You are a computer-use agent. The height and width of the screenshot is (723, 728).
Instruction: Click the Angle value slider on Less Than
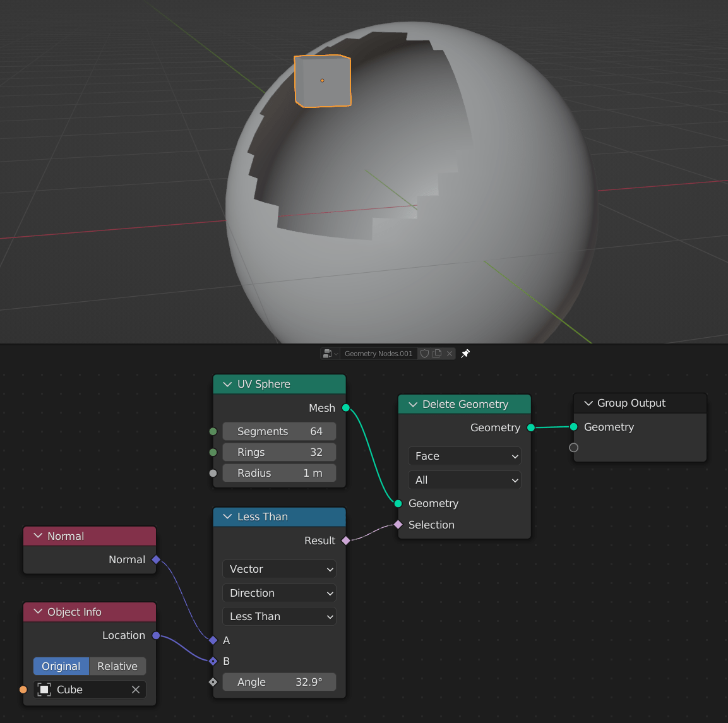click(x=279, y=682)
